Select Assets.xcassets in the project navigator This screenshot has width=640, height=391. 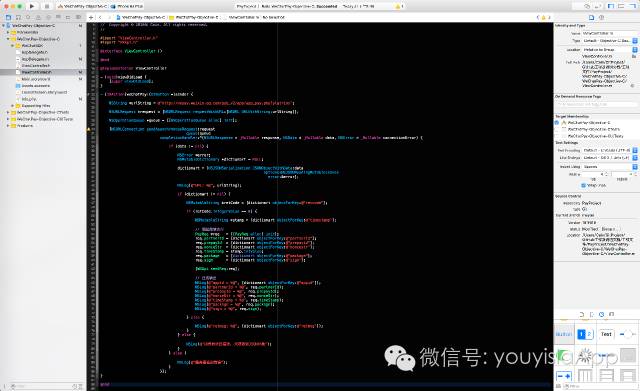(x=36, y=85)
